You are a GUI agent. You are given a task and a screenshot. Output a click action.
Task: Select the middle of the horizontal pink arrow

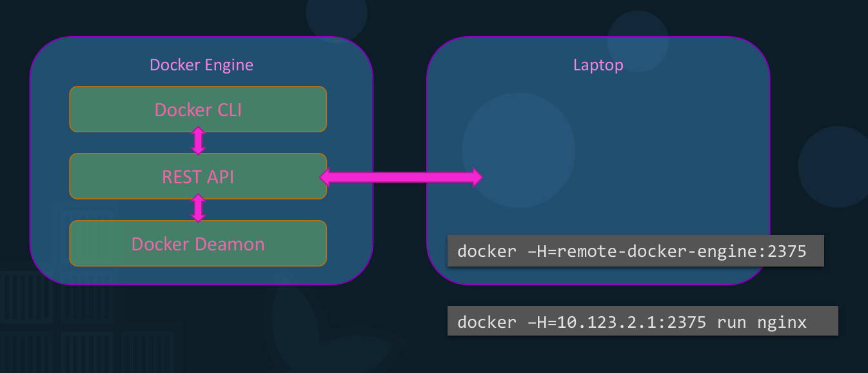tap(401, 177)
